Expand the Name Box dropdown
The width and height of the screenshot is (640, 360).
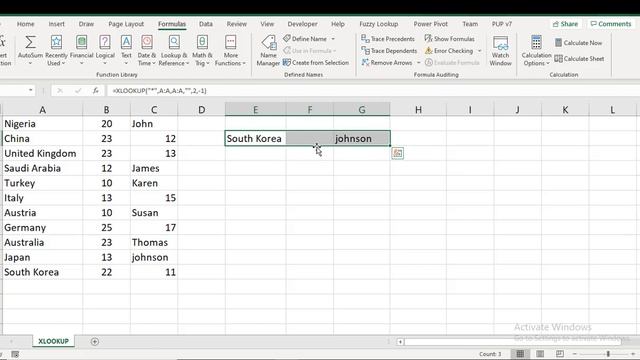[x=31, y=90]
